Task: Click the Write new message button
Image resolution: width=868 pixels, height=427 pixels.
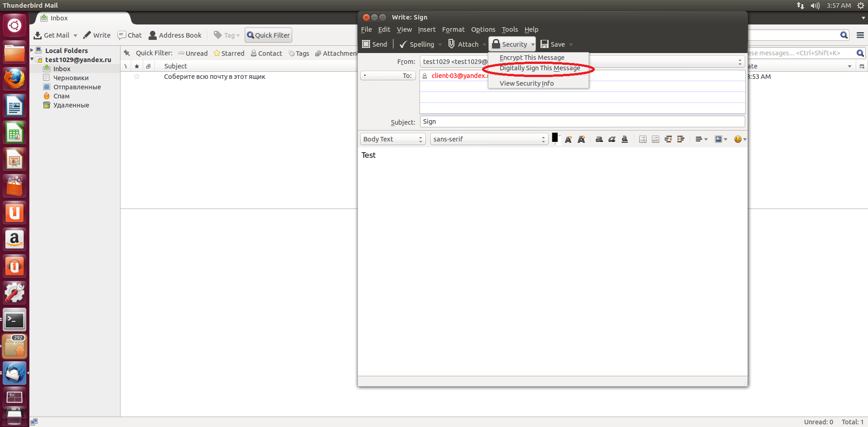Action: point(96,35)
